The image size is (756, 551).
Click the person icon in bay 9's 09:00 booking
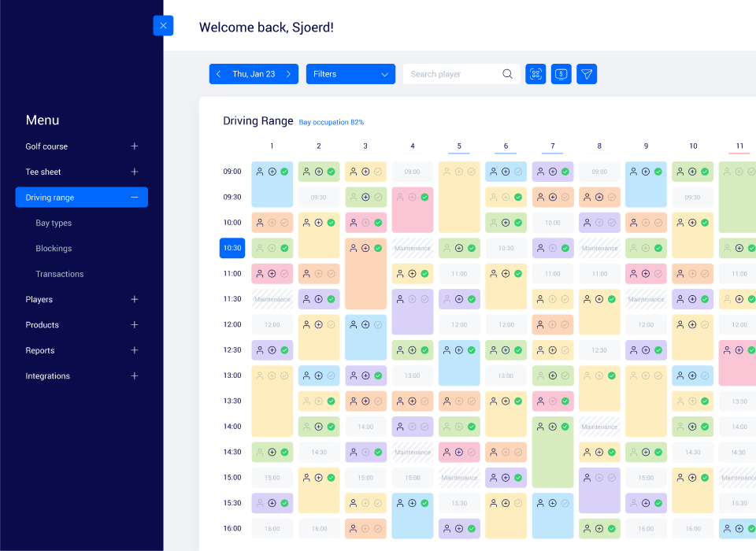tap(633, 172)
